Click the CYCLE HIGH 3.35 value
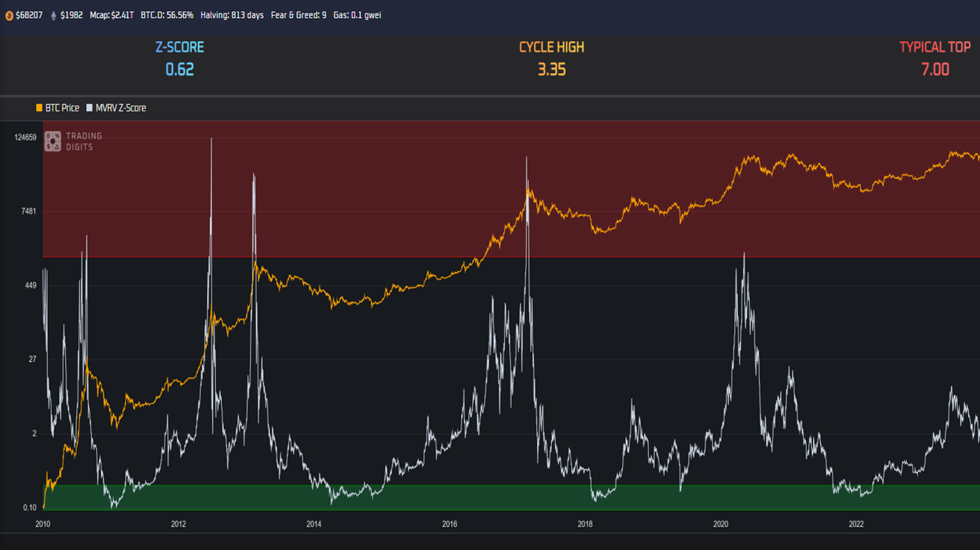The width and height of the screenshot is (980, 550). click(551, 69)
